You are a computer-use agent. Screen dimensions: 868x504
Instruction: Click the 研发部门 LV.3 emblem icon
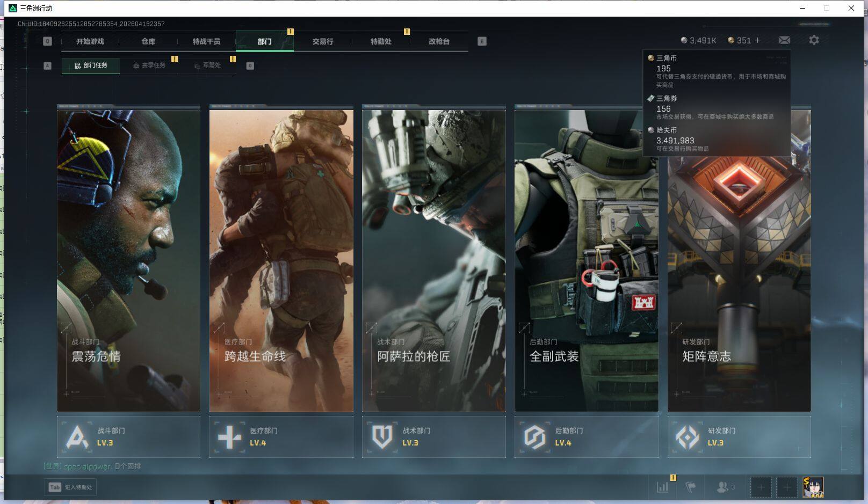click(688, 437)
